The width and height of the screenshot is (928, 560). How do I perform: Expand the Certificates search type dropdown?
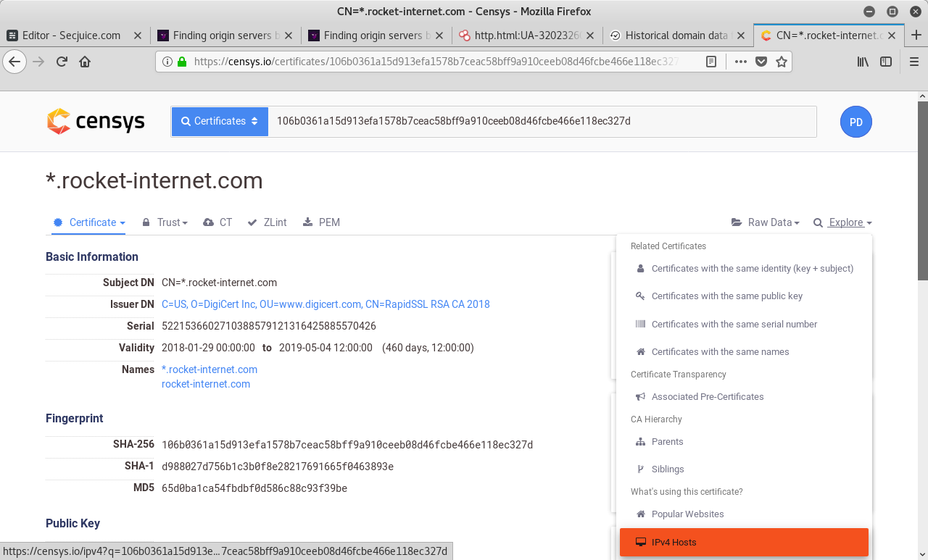[220, 122]
